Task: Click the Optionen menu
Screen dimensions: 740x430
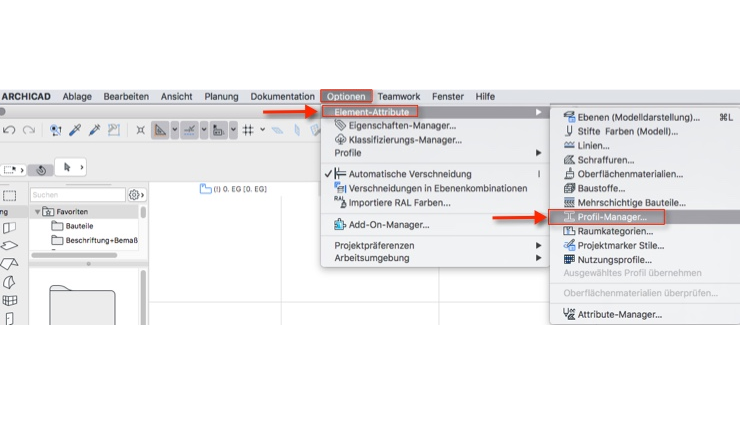Action: [x=346, y=96]
